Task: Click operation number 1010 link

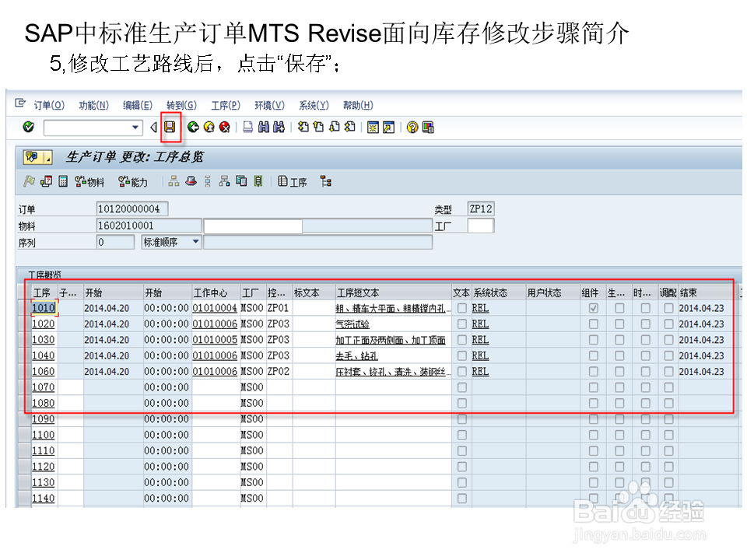Action: pos(44,308)
